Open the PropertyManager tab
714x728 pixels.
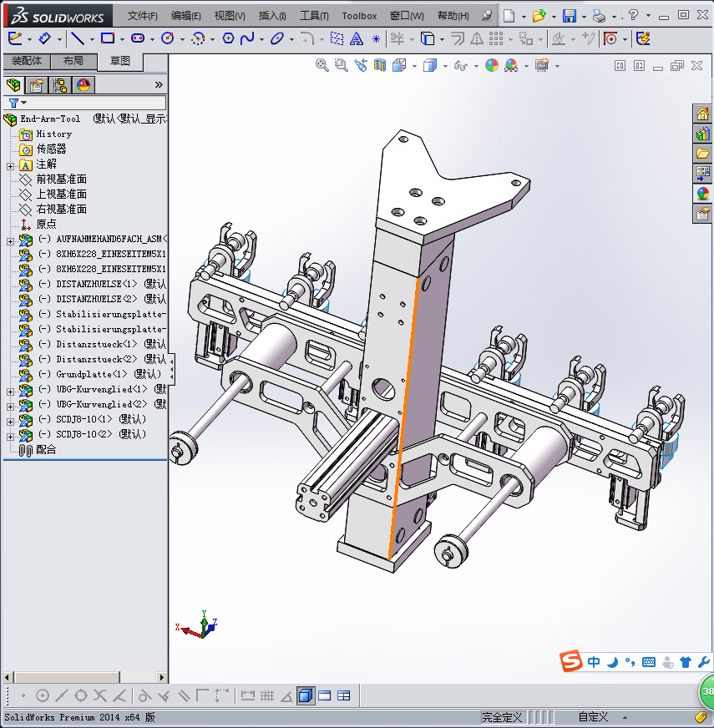[37, 85]
